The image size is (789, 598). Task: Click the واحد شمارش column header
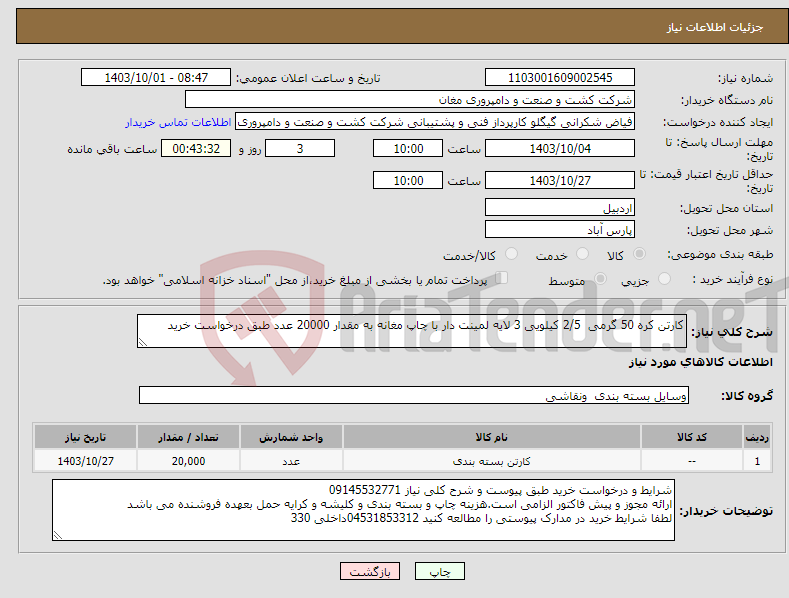[x=291, y=437]
